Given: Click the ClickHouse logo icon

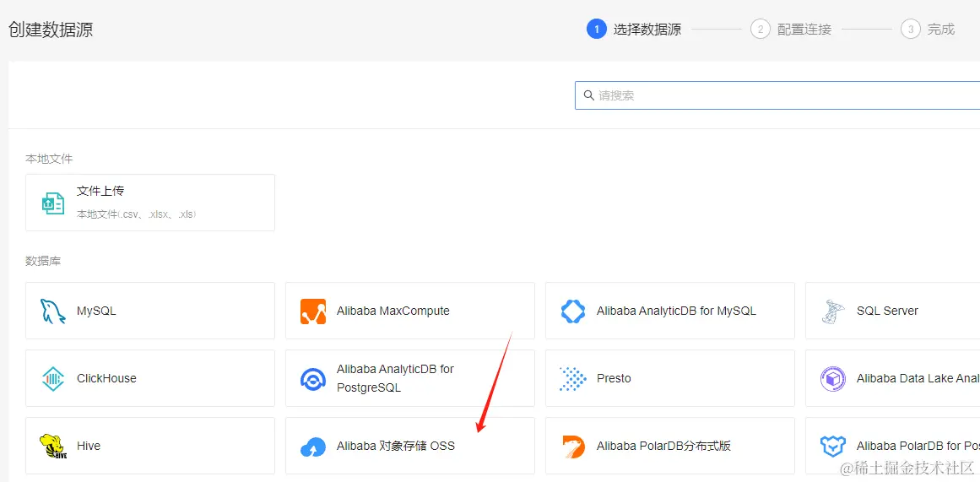Looking at the screenshot, I should pyautogui.click(x=53, y=378).
